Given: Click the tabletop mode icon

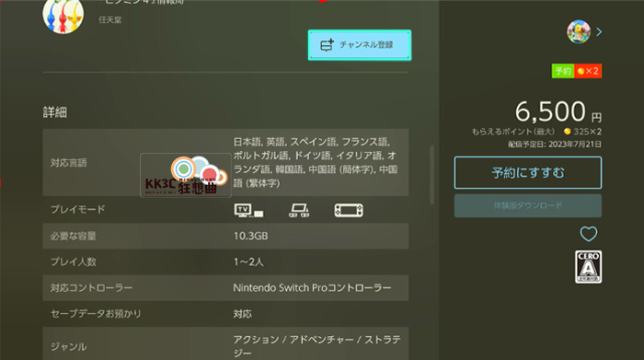Looking at the screenshot, I should coord(299,210).
